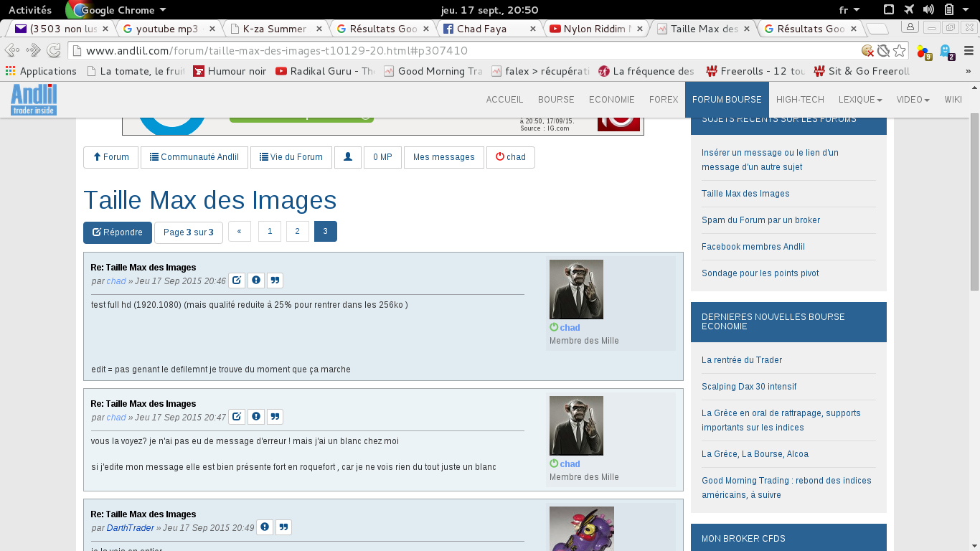This screenshot has height=551, width=980.
Task: Reload the current page
Action: 53,50
